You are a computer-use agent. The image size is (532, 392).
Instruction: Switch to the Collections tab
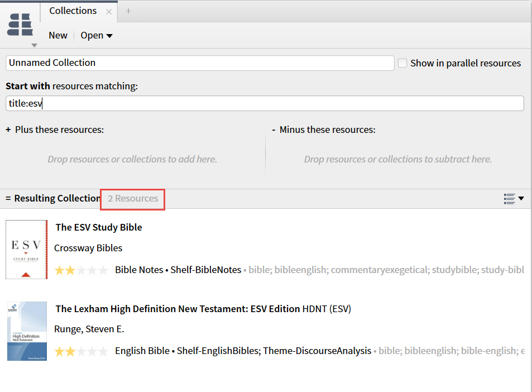click(x=73, y=11)
